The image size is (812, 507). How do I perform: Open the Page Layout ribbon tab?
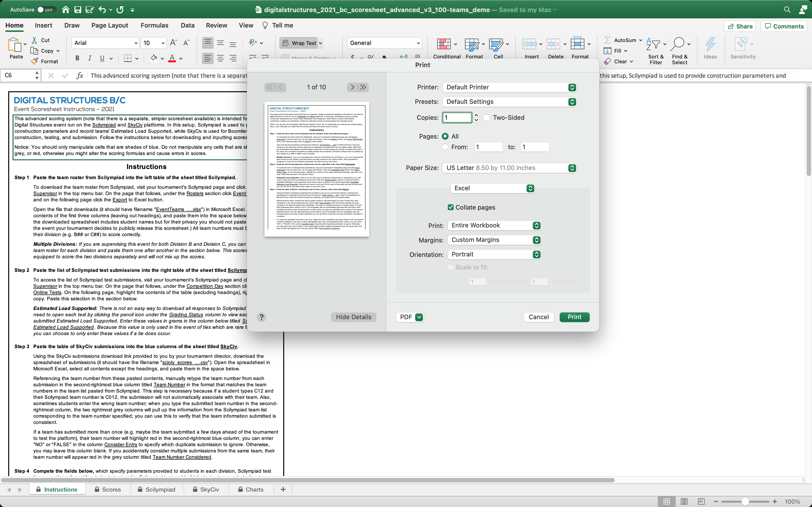click(x=109, y=26)
